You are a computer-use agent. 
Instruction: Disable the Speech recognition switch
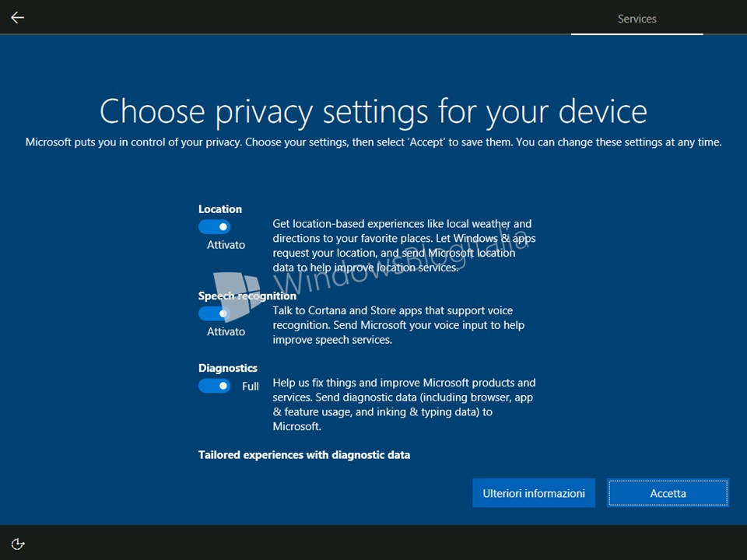coord(215,313)
